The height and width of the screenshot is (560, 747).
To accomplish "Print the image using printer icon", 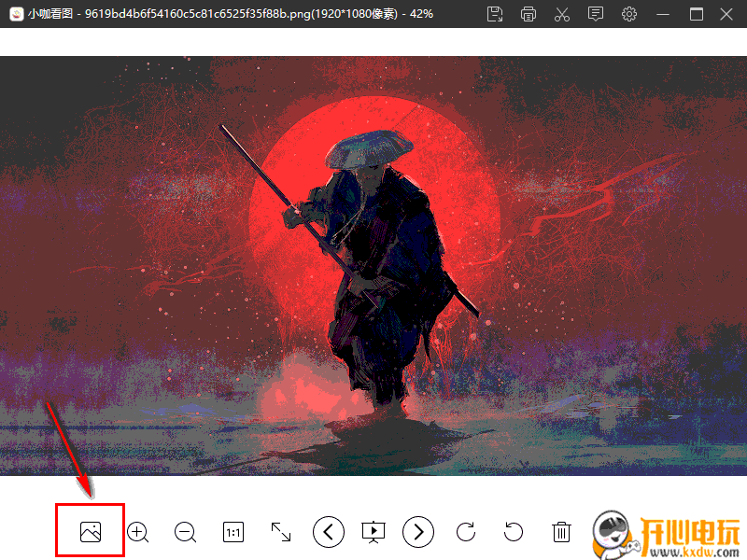I will tap(529, 14).
